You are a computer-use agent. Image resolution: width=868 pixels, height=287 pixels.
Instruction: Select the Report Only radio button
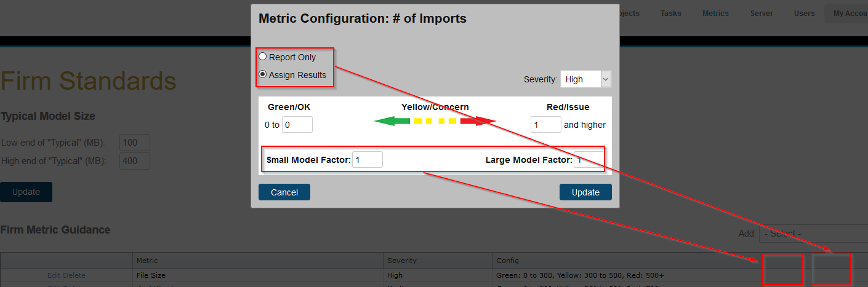click(263, 57)
